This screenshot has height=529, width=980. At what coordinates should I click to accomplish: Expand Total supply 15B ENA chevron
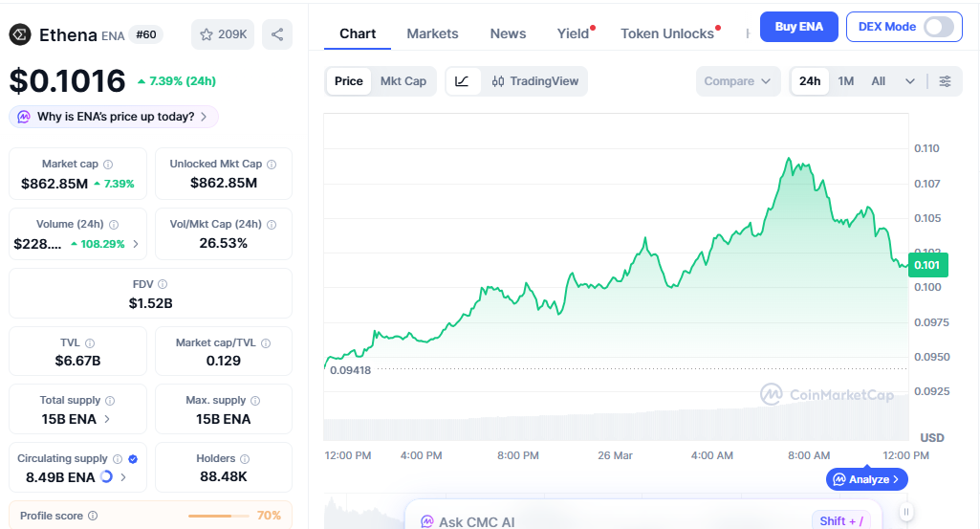pyautogui.click(x=107, y=419)
